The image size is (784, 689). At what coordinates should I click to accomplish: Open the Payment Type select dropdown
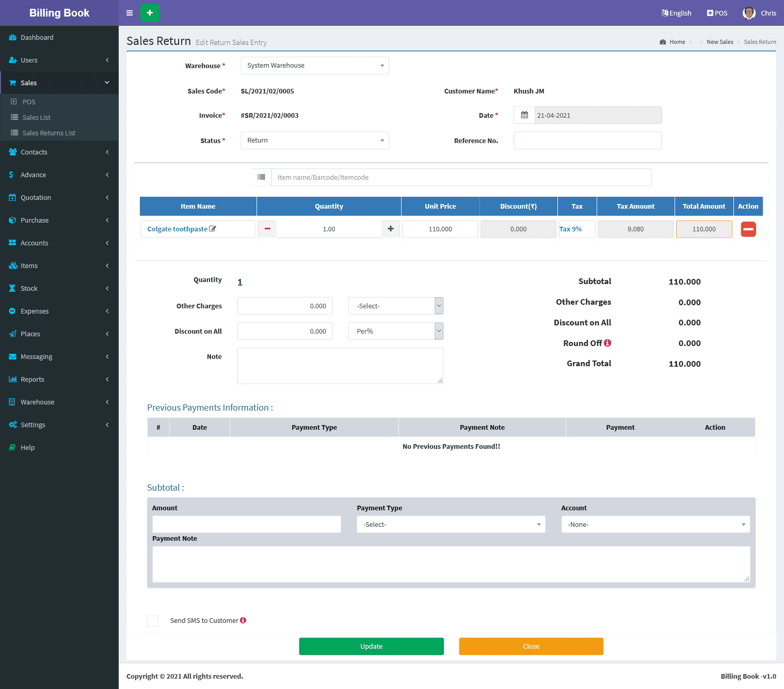451,524
